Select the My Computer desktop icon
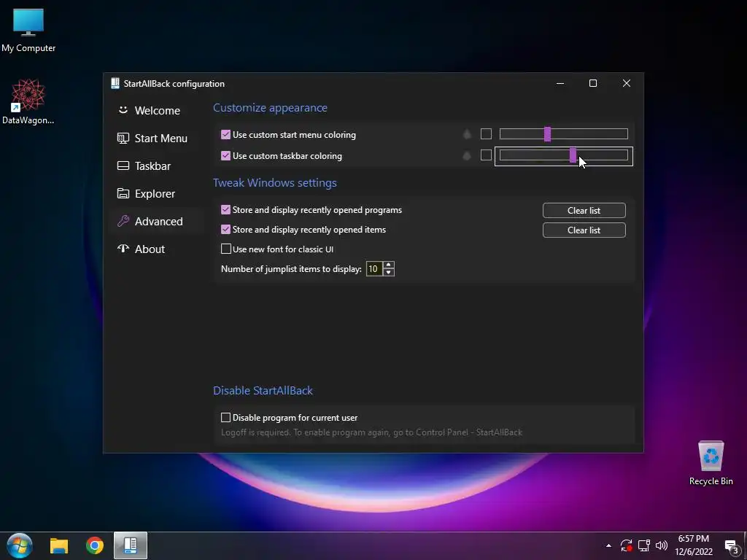This screenshot has width=747, height=560. (28, 31)
